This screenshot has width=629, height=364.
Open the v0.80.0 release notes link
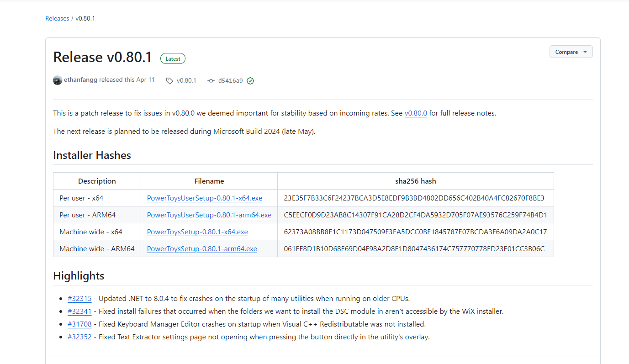416,113
